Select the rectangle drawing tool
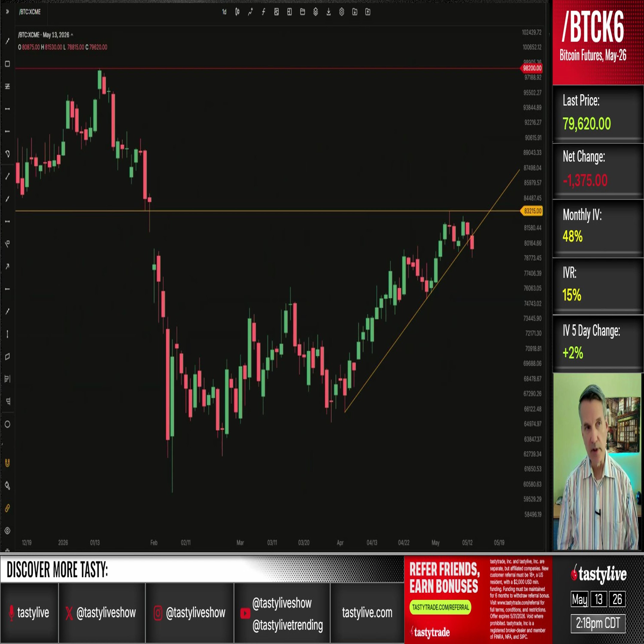The image size is (644, 644). (x=7, y=64)
